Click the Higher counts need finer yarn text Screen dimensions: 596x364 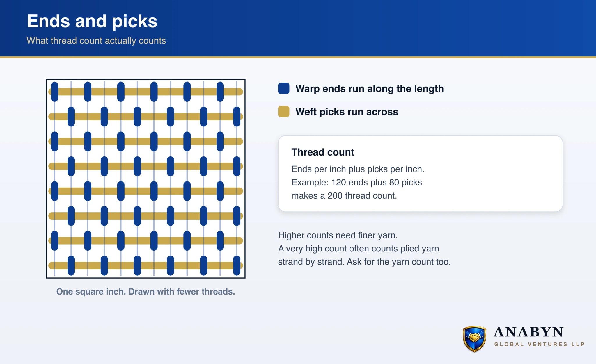338,235
